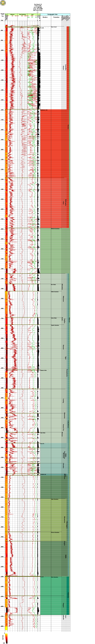Viewport: 95px width, 644px height.
Task: Click the 'Topeka Limestone' label
Action: coord(55,325)
